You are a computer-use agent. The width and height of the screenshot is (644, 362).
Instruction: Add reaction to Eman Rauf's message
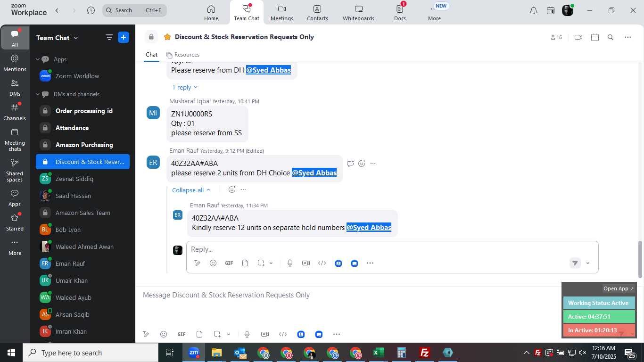362,164
